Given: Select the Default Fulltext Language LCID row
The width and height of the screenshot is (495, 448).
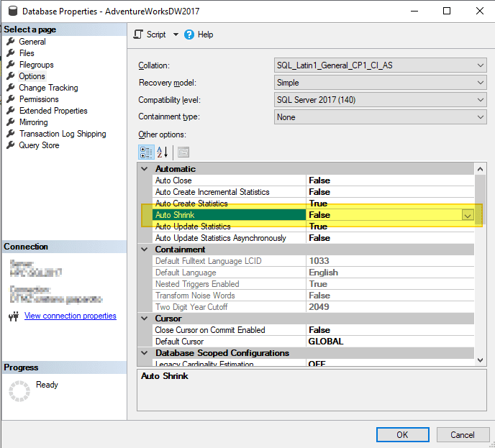Looking at the screenshot, I should pyautogui.click(x=313, y=261).
